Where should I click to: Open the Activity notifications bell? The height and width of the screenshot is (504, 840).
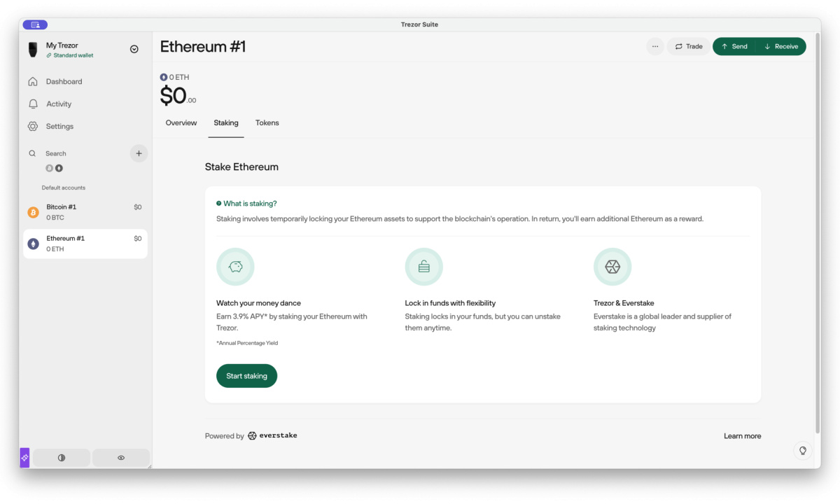33,104
